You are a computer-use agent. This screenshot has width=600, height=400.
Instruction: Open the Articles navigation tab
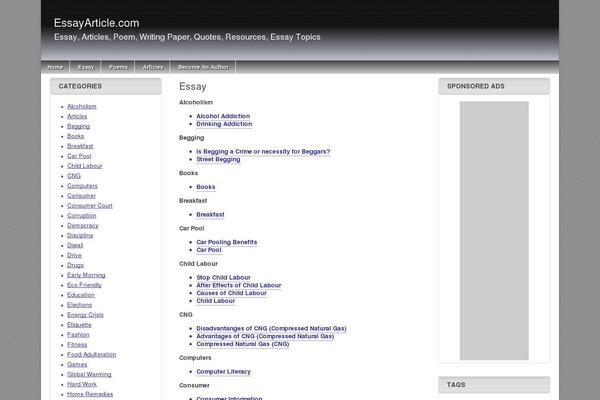[153, 67]
